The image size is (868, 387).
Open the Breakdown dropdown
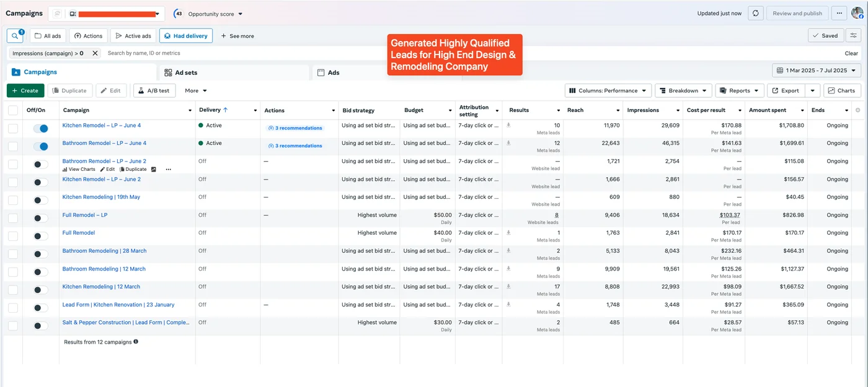click(x=684, y=90)
